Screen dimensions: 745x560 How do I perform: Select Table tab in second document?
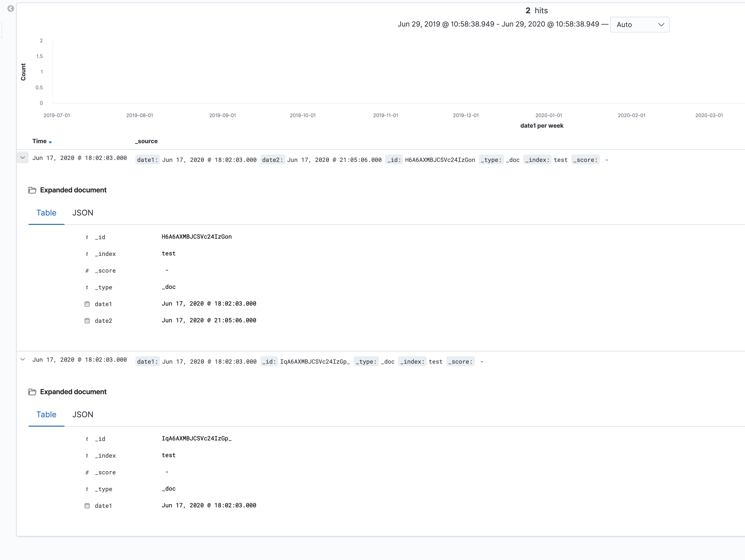[46, 415]
